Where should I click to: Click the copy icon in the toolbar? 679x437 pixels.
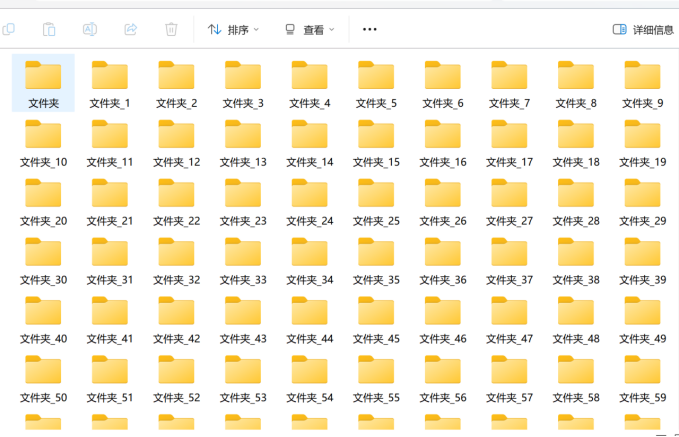(x=9, y=29)
